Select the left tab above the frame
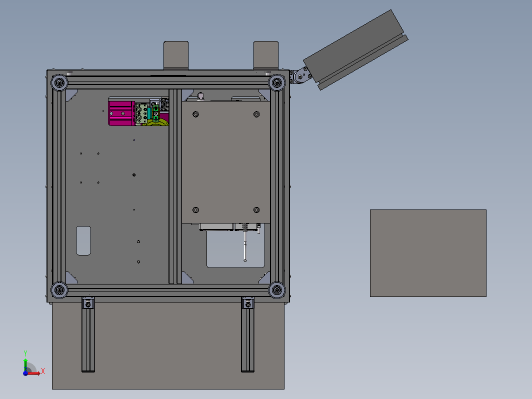This screenshot has width=532, height=399. 176,55
